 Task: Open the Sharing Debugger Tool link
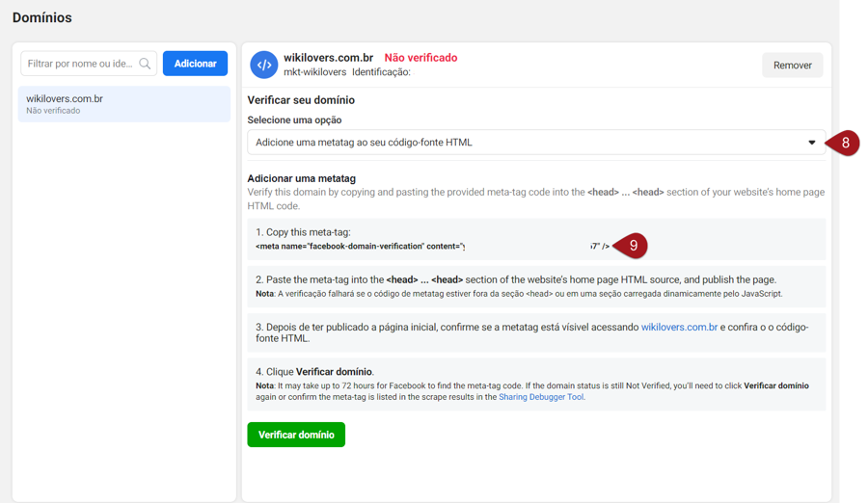pyautogui.click(x=541, y=396)
